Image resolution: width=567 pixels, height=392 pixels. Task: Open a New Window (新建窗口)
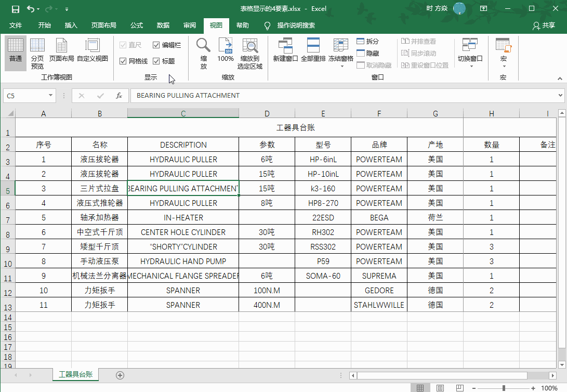285,50
